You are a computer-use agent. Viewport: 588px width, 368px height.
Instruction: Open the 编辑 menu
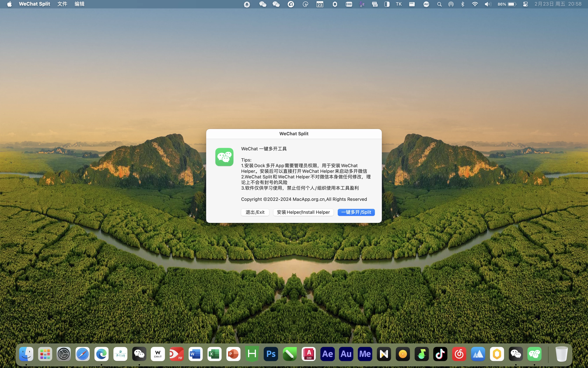[x=79, y=4]
